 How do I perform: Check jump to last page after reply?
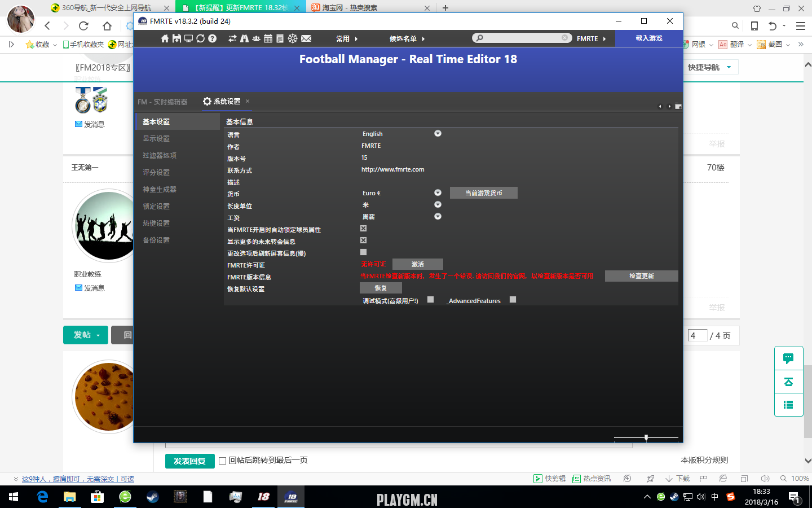click(222, 461)
